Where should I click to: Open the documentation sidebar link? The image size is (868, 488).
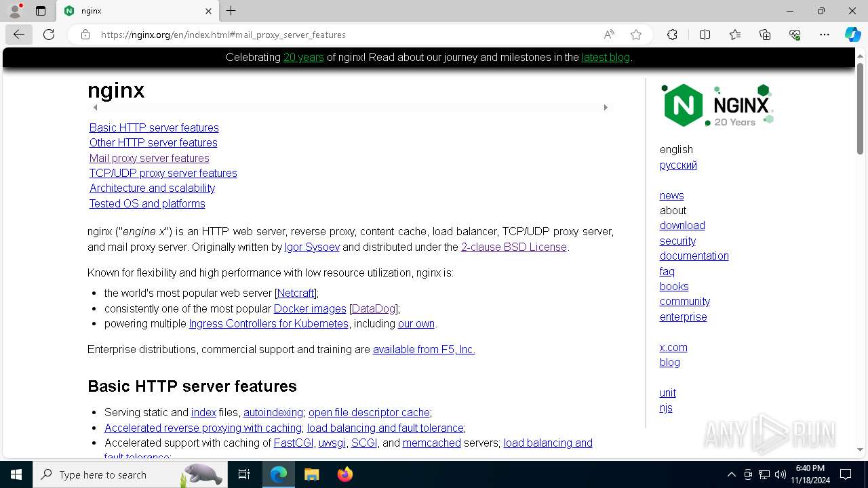tap(694, 256)
